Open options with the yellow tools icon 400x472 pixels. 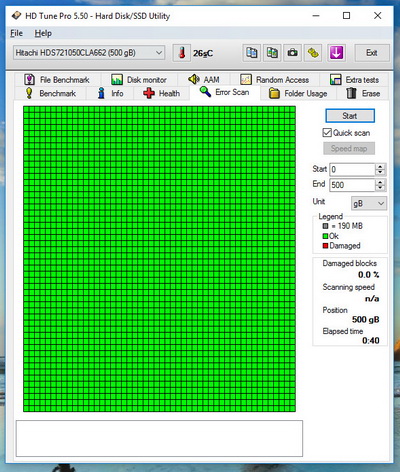pyautogui.click(x=313, y=53)
